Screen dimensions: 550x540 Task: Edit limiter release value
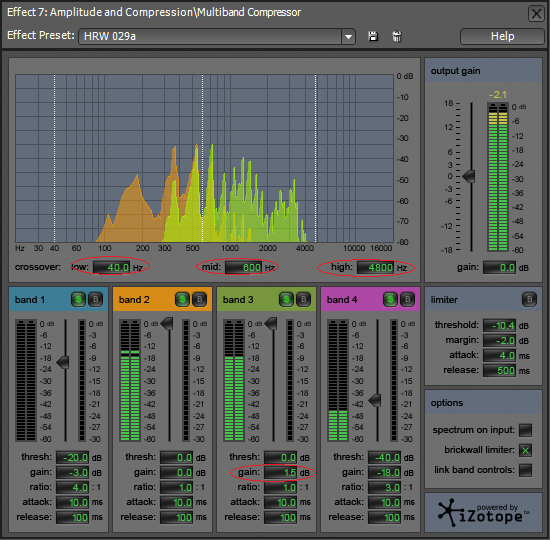(x=499, y=371)
